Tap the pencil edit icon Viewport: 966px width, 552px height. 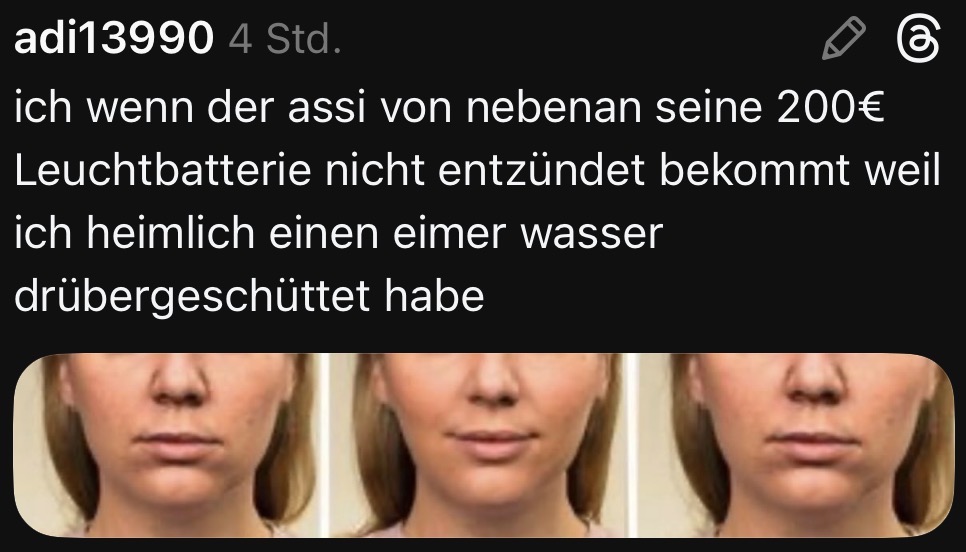[x=843, y=38]
